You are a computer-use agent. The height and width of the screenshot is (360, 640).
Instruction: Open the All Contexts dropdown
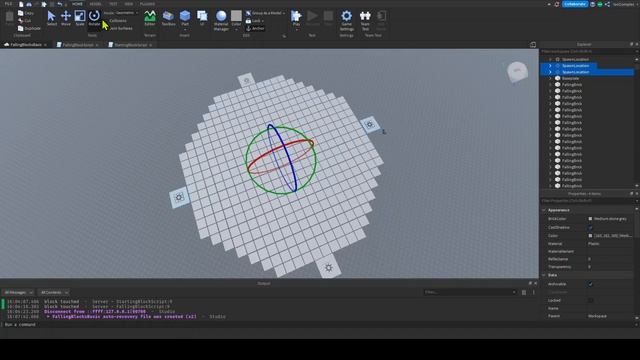point(54,292)
